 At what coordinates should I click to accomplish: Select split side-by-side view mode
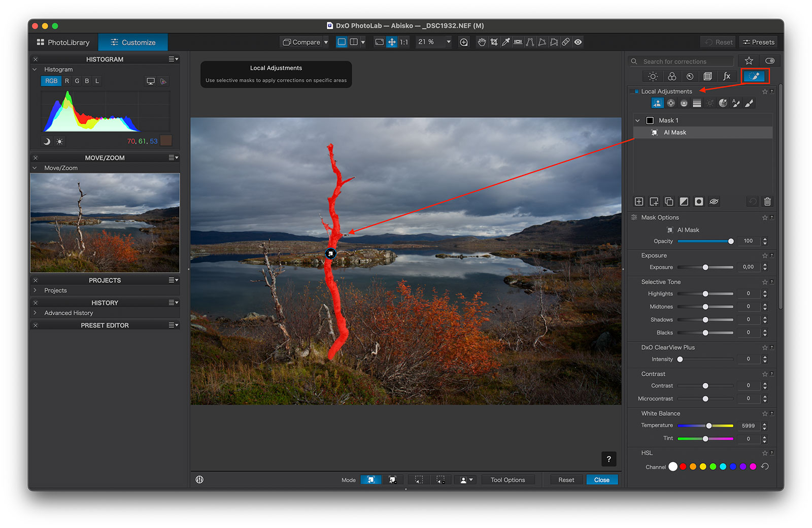[354, 42]
